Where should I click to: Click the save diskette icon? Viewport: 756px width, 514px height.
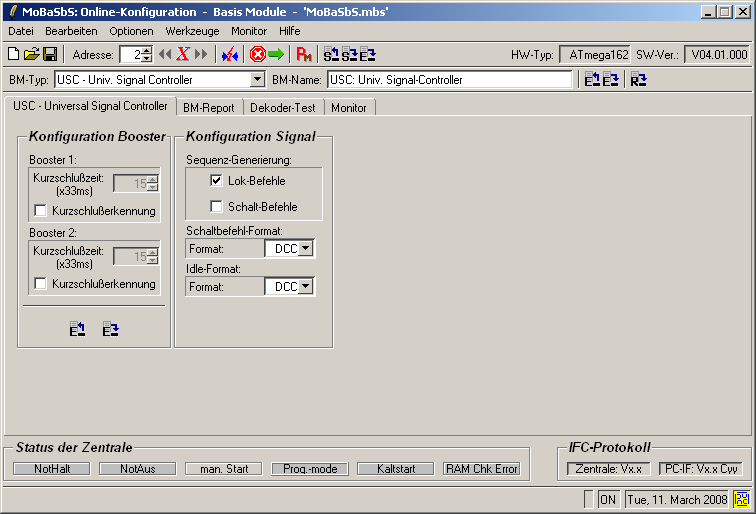[49, 55]
